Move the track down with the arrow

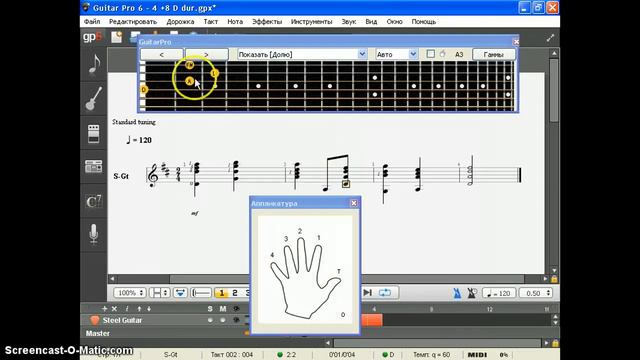point(149,309)
